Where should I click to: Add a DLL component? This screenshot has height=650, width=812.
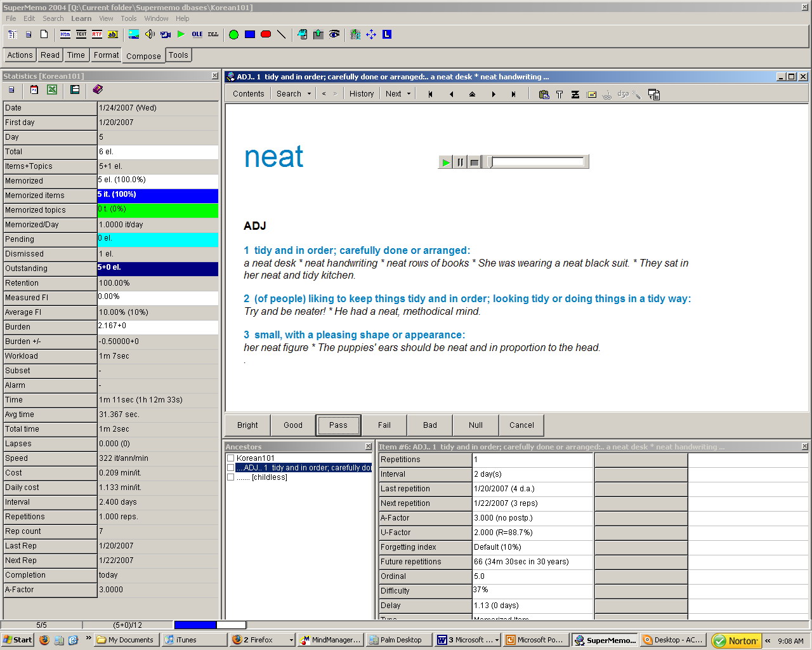(213, 34)
